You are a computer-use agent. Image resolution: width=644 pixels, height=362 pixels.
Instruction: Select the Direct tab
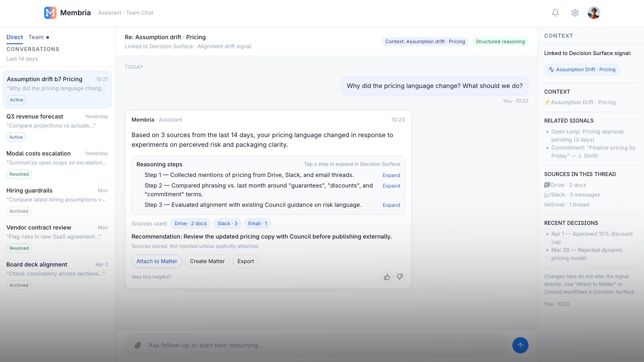(x=15, y=37)
